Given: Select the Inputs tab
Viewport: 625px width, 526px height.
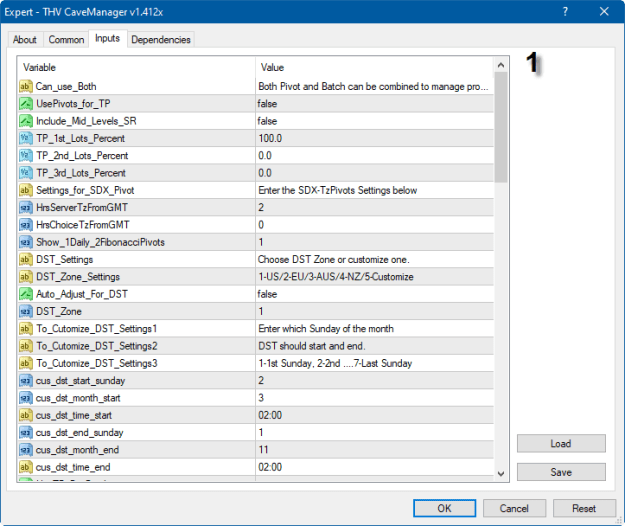Looking at the screenshot, I should [108, 38].
